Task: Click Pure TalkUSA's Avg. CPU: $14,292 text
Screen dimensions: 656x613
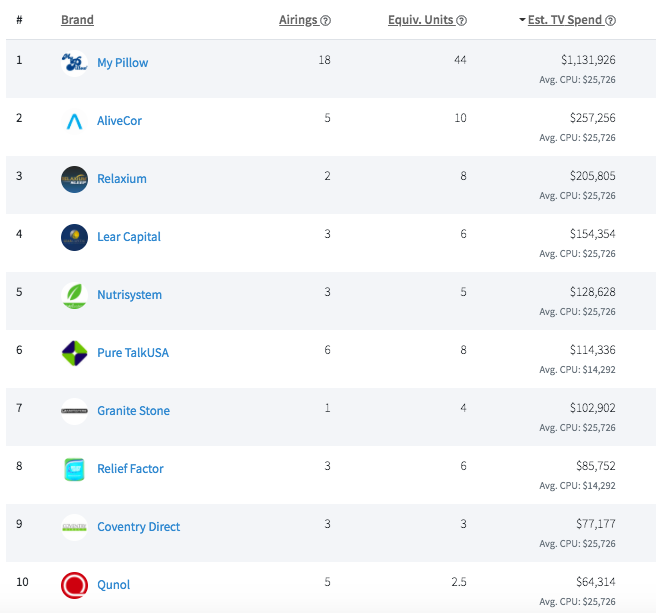Action: (x=577, y=370)
